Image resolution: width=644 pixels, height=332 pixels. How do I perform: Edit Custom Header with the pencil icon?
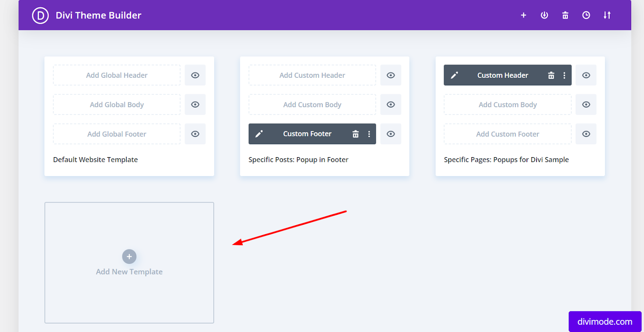click(x=454, y=75)
